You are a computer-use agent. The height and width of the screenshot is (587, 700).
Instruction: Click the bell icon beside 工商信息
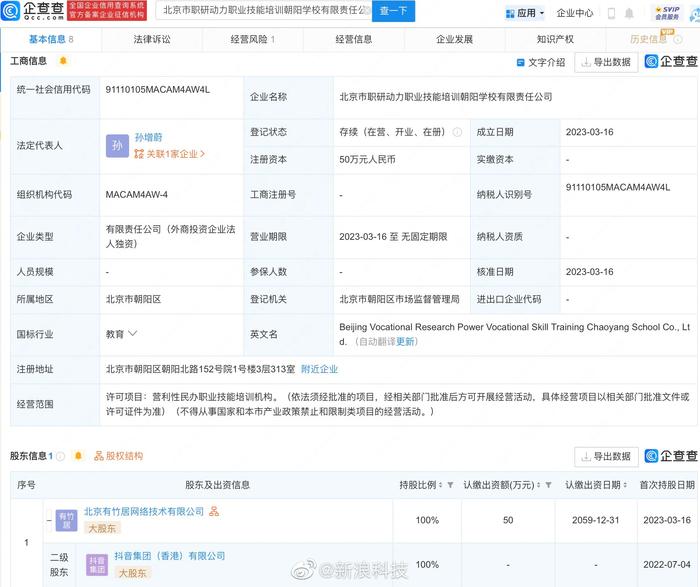click(63, 60)
